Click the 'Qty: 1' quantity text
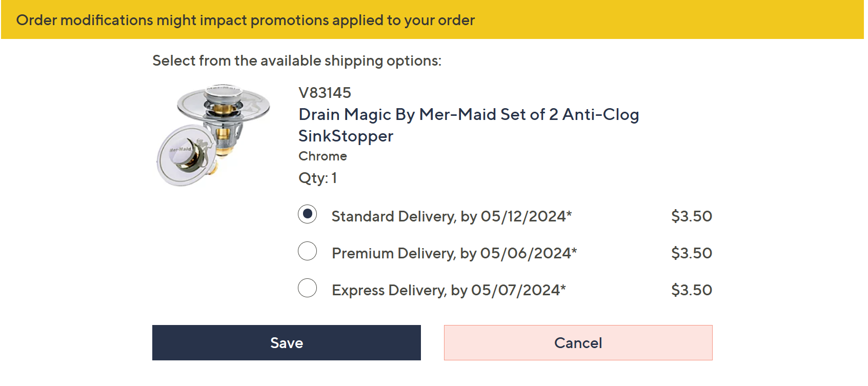Viewport: 868px width, 386px height. tap(317, 178)
